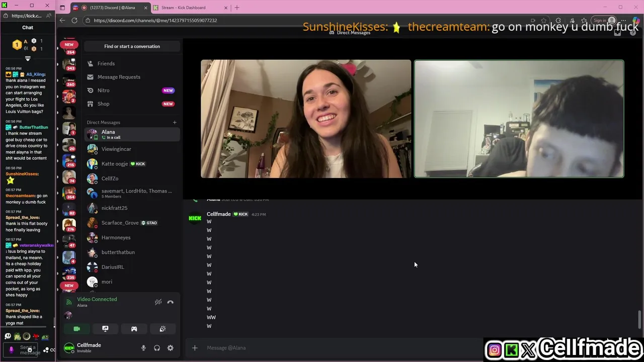Click Cellfmade username in chat
Image resolution: width=644 pixels, height=362 pixels.
pos(219,214)
